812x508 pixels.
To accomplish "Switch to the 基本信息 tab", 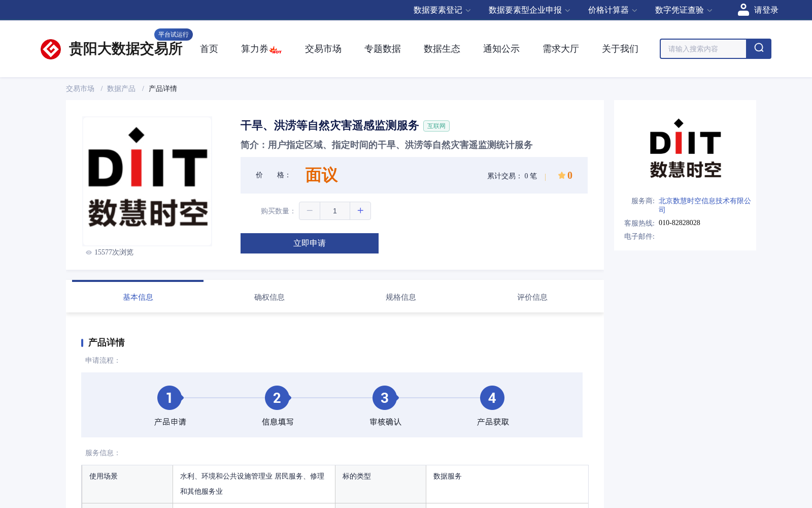I will tap(138, 297).
